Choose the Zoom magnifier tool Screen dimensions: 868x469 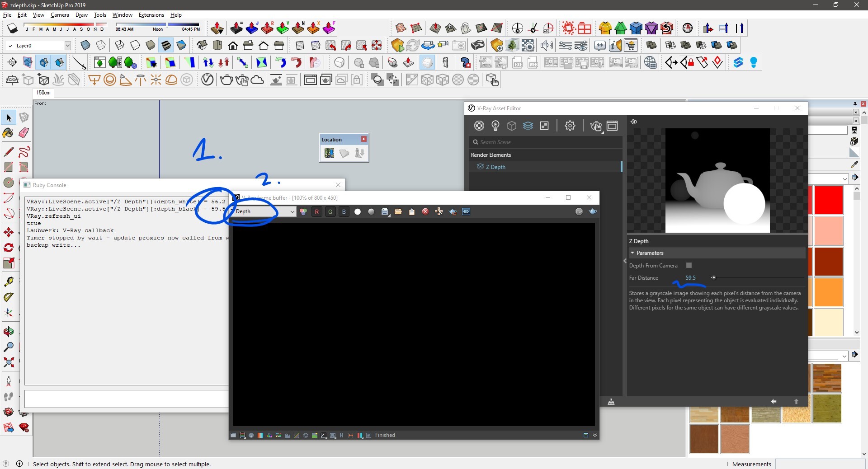point(9,347)
